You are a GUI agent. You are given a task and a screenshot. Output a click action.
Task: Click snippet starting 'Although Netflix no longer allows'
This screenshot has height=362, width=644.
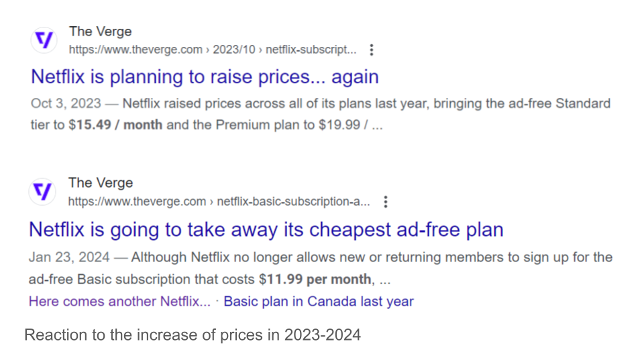[x=372, y=257]
